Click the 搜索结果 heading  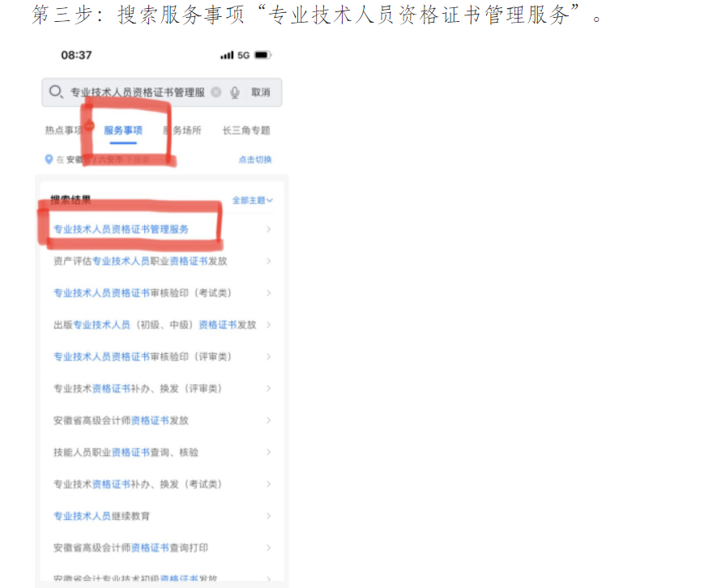(x=70, y=199)
